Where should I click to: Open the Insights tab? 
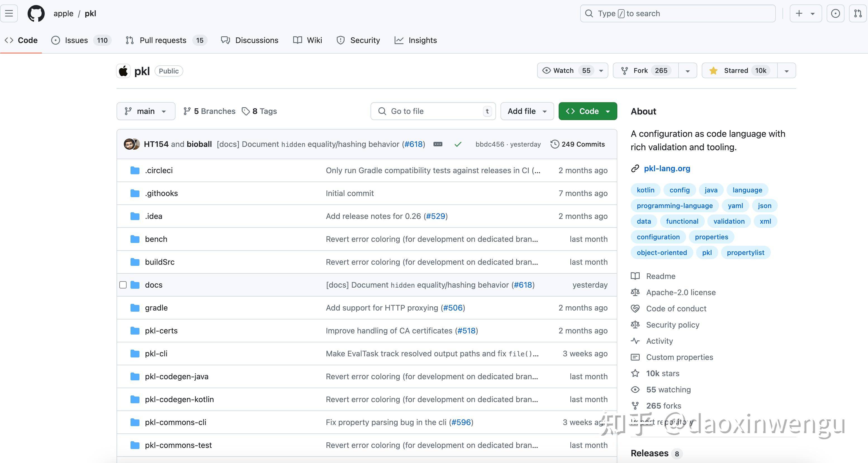pos(416,40)
